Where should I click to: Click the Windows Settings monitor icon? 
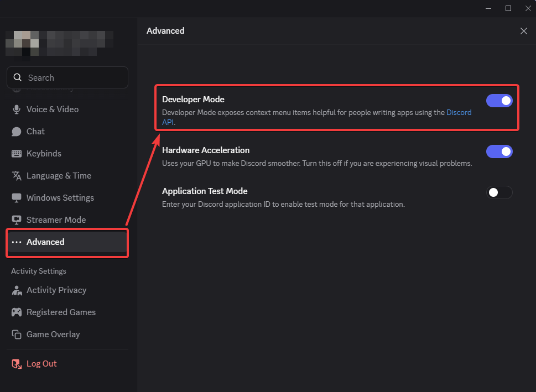[x=17, y=197]
